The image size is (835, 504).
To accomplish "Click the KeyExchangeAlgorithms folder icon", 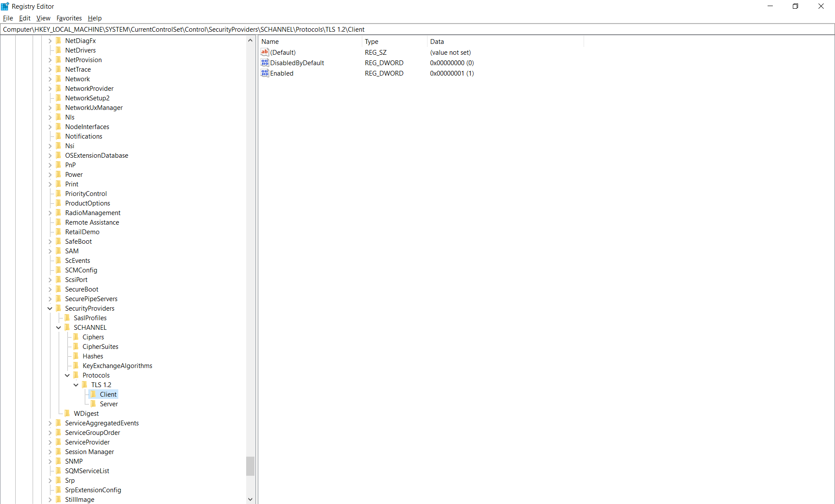I will point(76,365).
